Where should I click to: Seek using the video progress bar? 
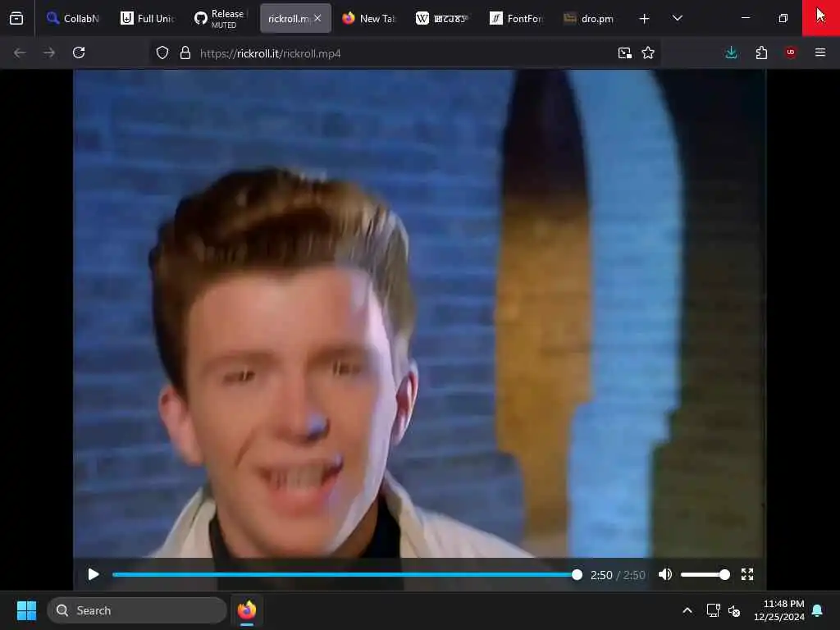(x=347, y=575)
